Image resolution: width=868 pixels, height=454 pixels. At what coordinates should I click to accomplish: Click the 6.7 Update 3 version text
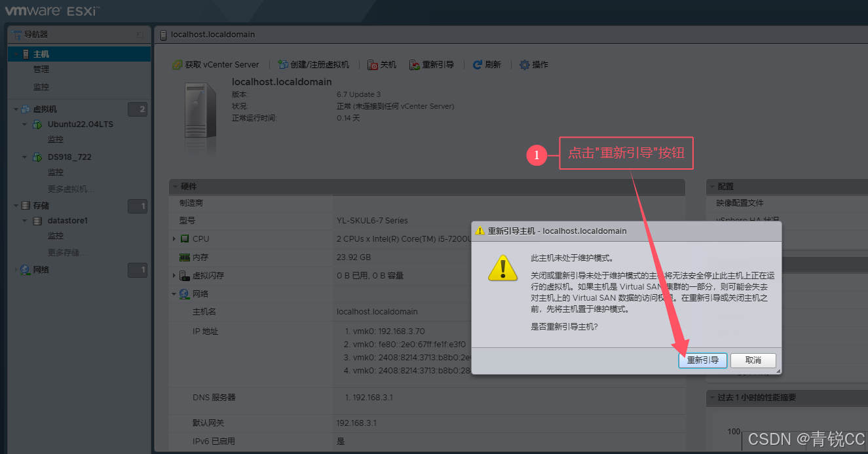(x=358, y=95)
